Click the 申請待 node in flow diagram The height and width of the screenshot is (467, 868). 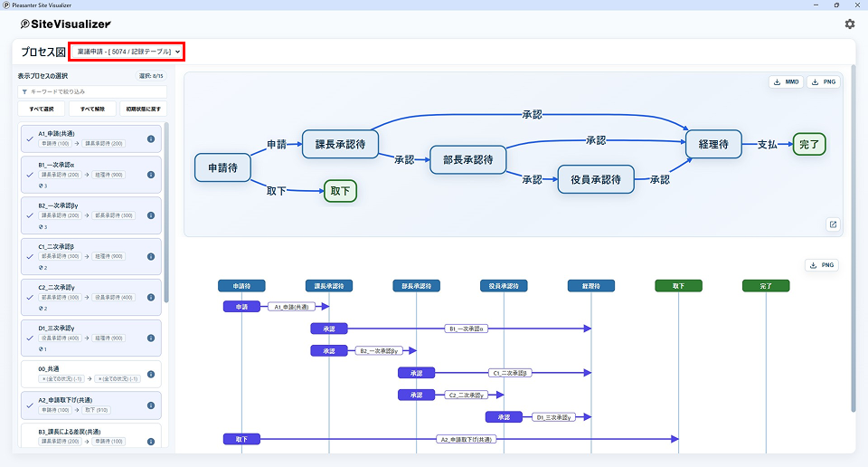click(222, 167)
